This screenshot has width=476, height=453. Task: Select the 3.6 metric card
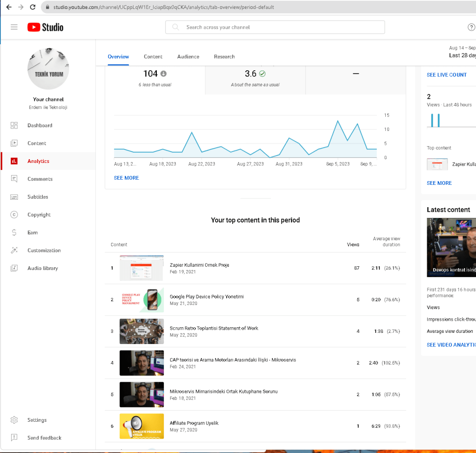tap(255, 80)
